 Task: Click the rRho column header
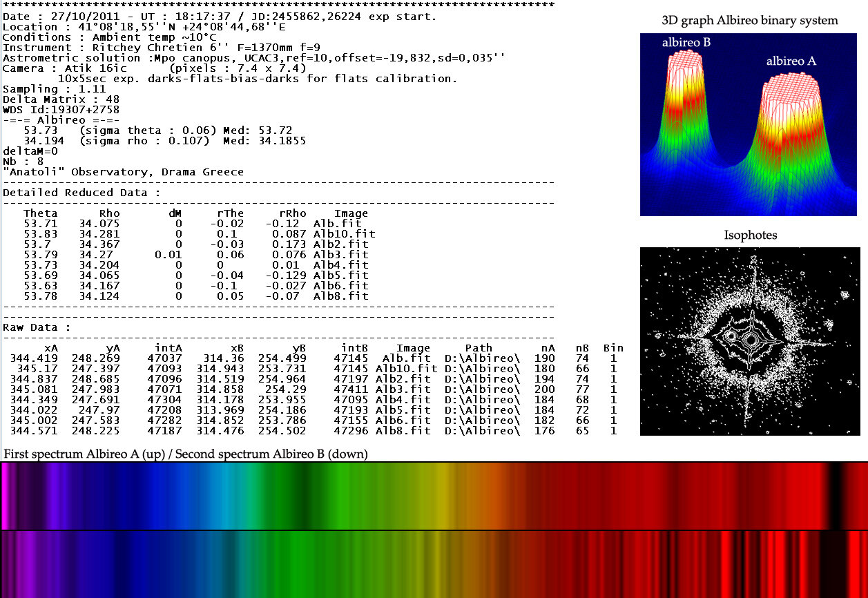(293, 213)
